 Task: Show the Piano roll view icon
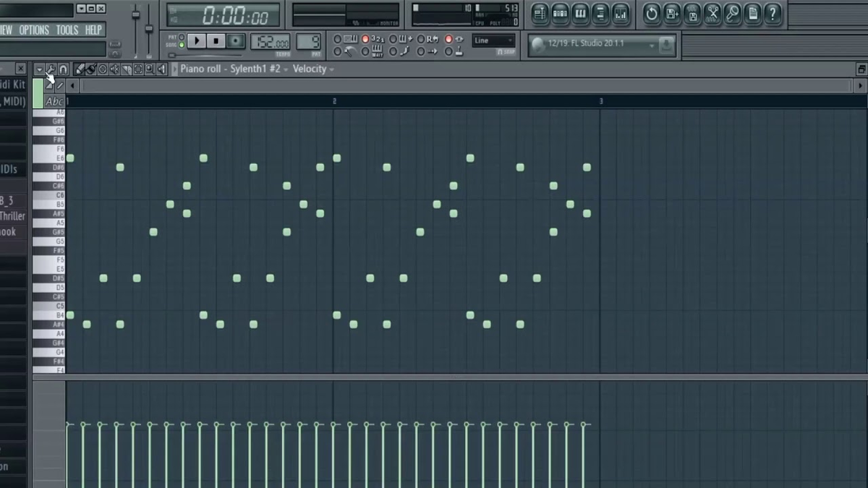(x=580, y=13)
